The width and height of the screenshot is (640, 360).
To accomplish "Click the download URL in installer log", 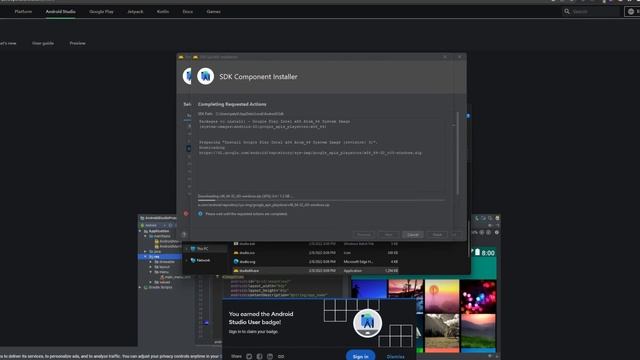I will point(310,153).
